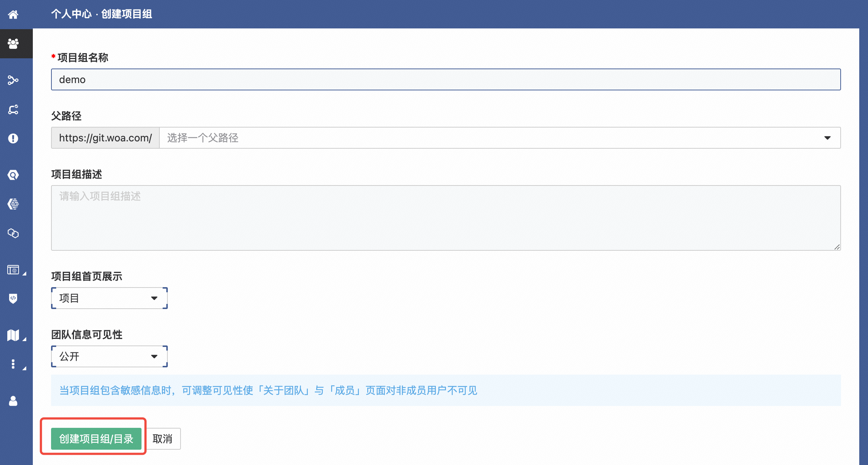Click the 创建项目组/目录 green button
Viewport: 868px width, 465px height.
(x=96, y=439)
